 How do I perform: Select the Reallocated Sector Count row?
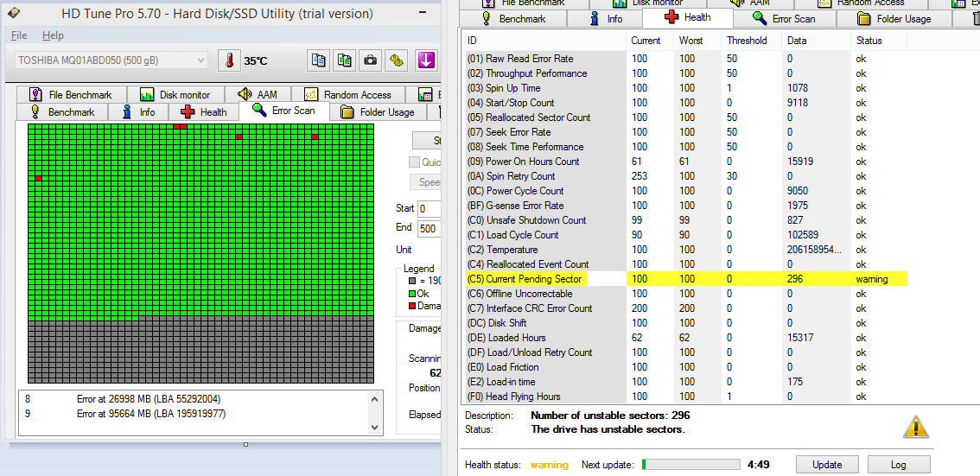tap(685, 117)
